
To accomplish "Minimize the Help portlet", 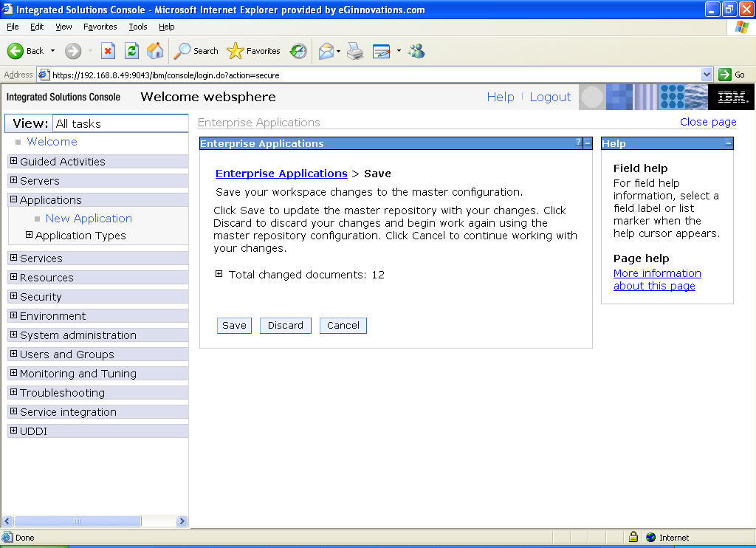I will click(728, 143).
